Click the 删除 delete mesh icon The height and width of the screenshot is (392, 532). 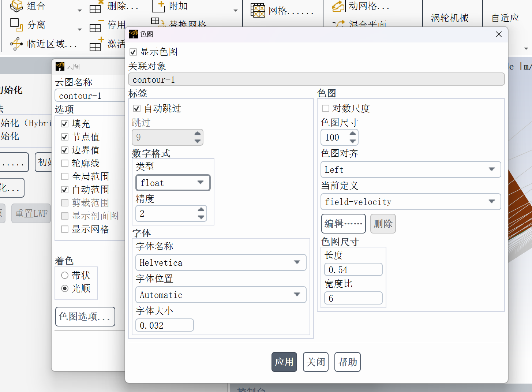[96, 7]
